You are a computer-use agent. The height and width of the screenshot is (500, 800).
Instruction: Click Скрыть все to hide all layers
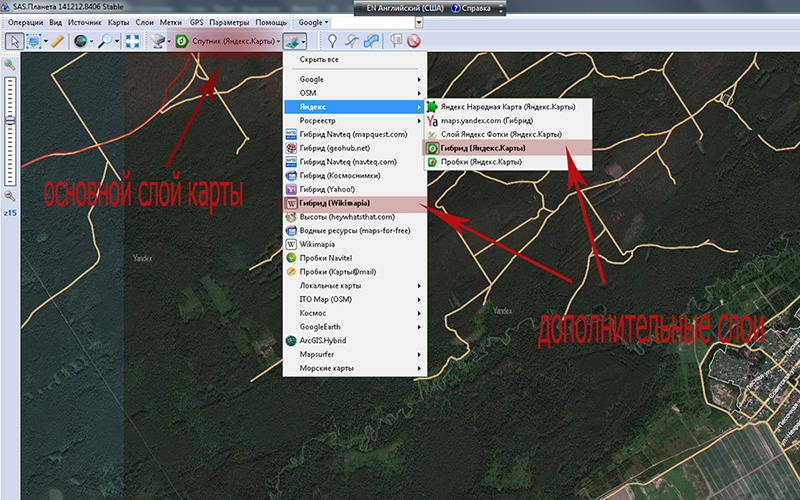[x=355, y=59]
